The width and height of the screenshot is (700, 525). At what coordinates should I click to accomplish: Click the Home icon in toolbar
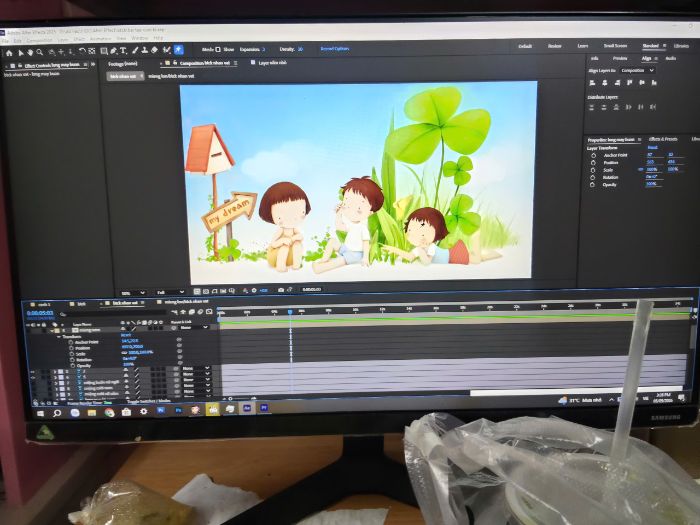9,53
